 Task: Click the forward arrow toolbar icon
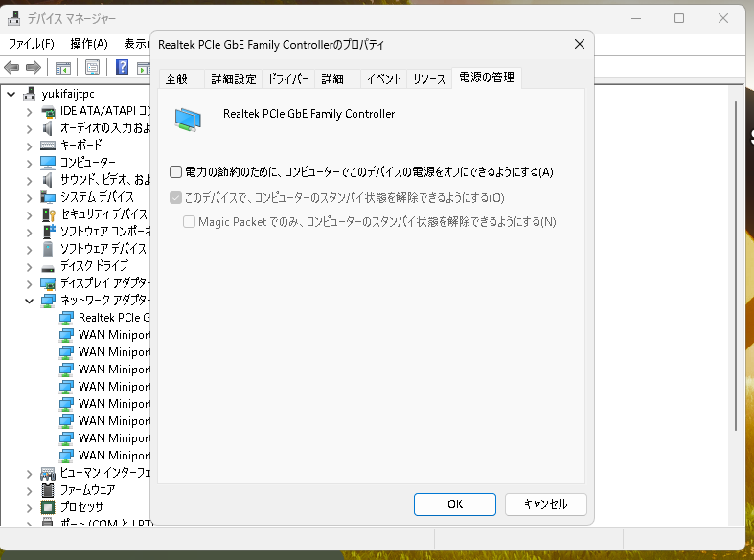[34, 67]
